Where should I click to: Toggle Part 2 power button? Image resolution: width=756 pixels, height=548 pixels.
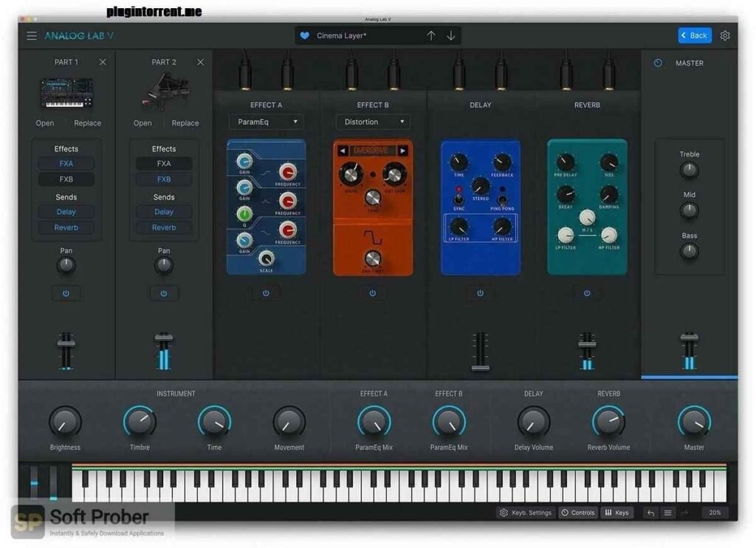163,293
